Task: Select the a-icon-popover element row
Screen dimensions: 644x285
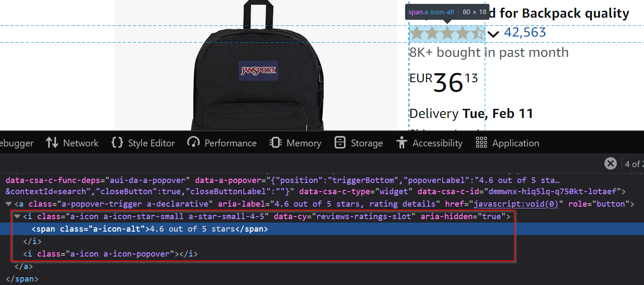Action: [x=110, y=254]
